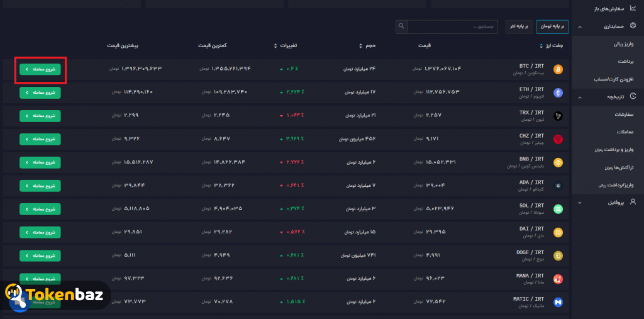Start trading TRX / IRT pair
Image resolution: width=644 pixels, height=319 pixels.
point(40,116)
